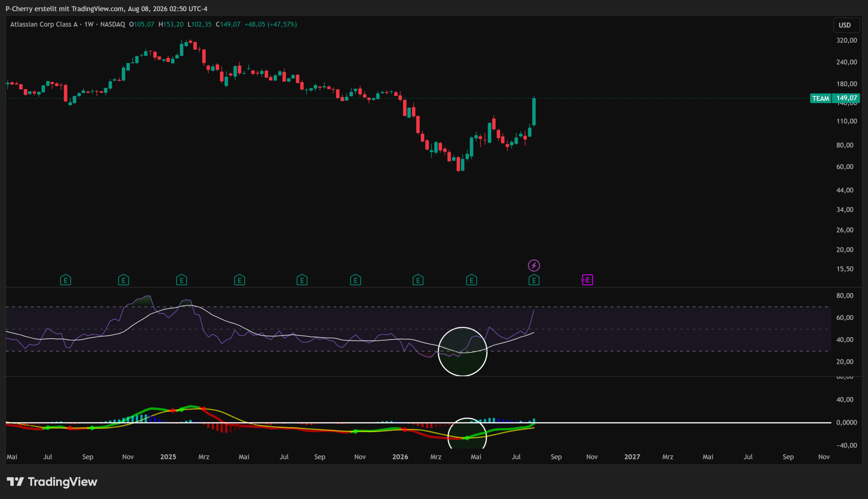Select the high value H153,20

tap(171, 24)
